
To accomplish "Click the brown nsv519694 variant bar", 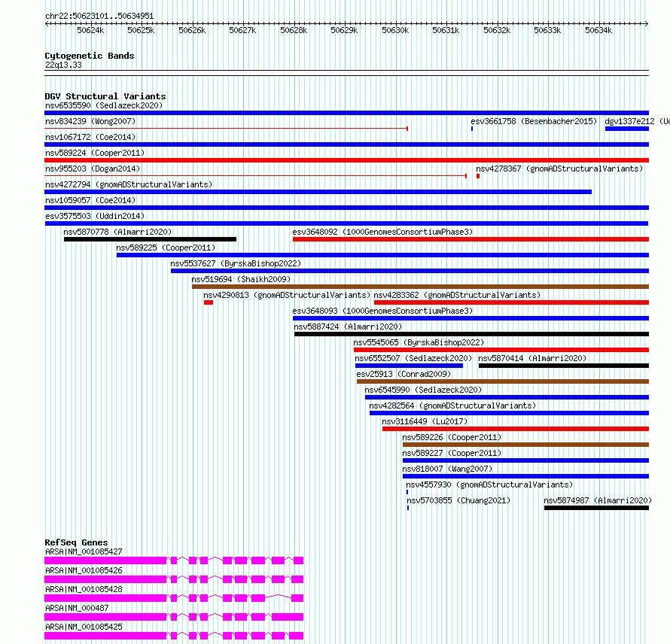I will [x=421, y=287].
